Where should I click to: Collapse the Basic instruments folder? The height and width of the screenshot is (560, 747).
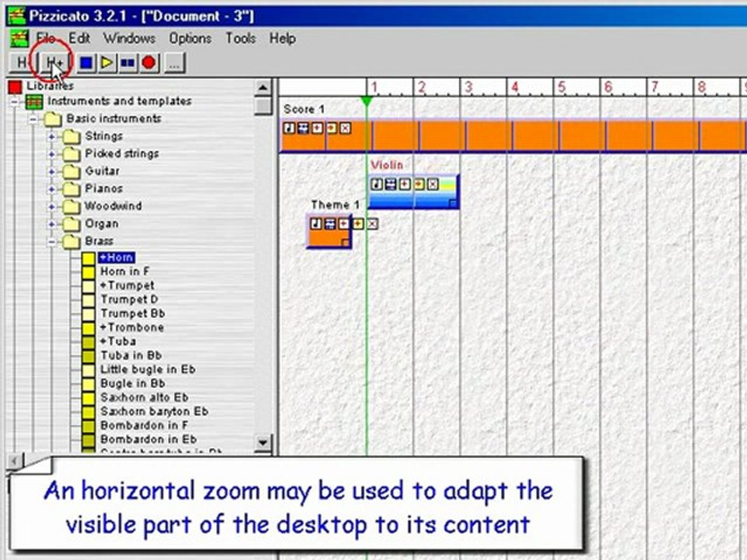tap(33, 119)
